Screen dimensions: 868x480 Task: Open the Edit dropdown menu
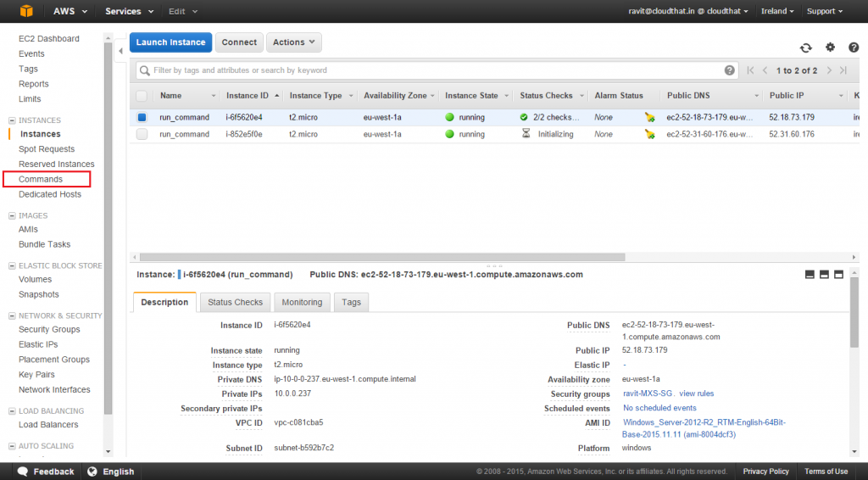pyautogui.click(x=183, y=11)
